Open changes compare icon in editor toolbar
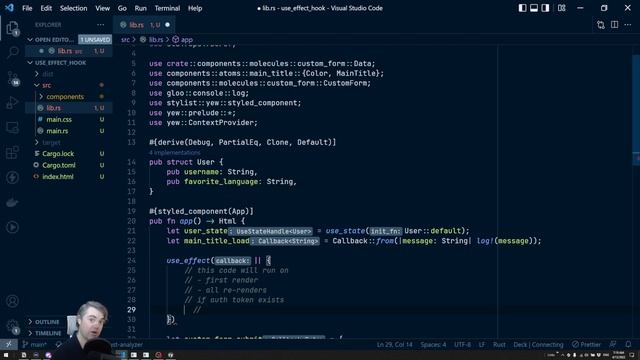Screen dimensions: 640x360 point(600,25)
